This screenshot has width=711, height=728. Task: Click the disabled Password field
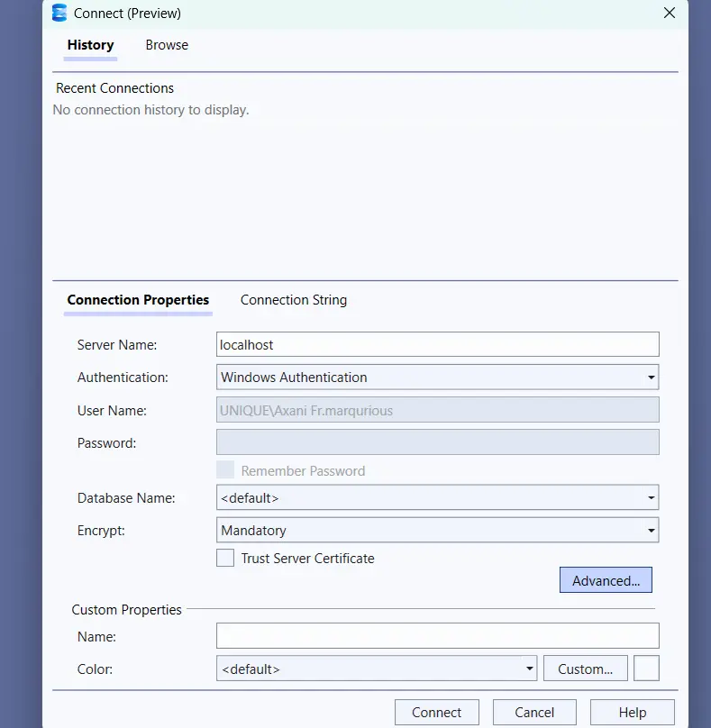click(x=437, y=442)
